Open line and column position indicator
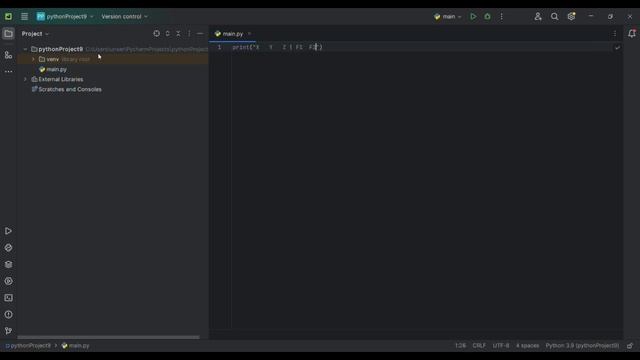Screen dimensions: 640x360 (460, 346)
